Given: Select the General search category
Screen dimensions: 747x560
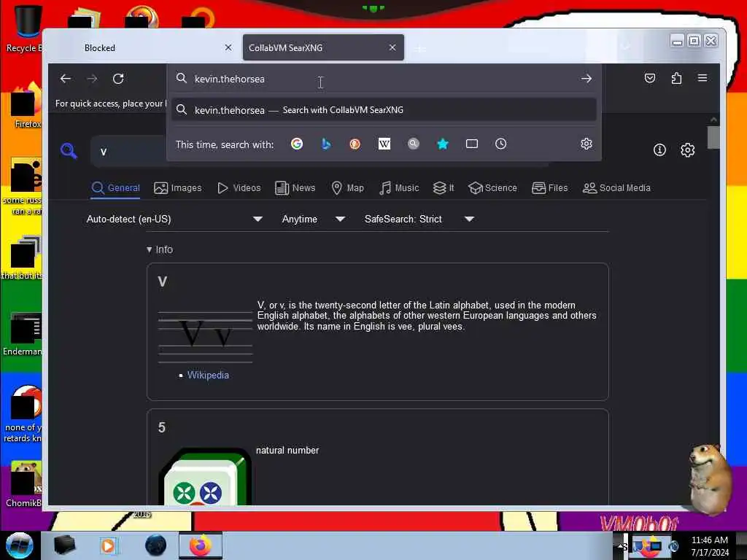Looking at the screenshot, I should (x=116, y=188).
